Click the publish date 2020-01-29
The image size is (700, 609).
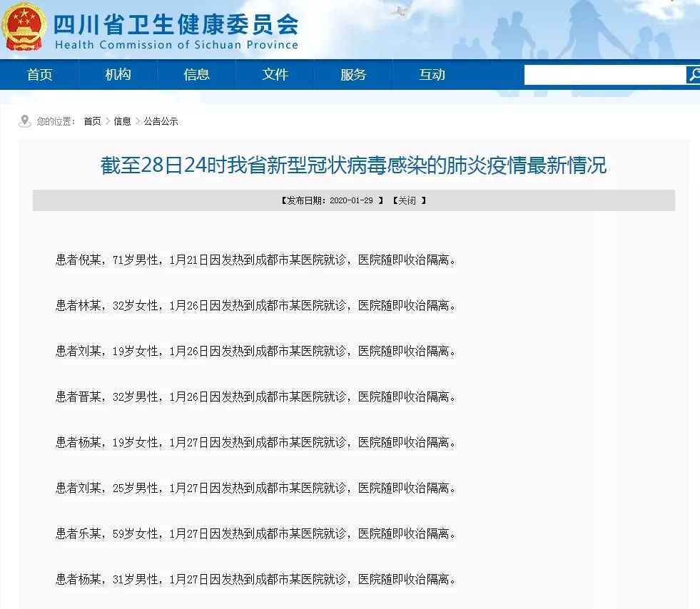click(351, 201)
